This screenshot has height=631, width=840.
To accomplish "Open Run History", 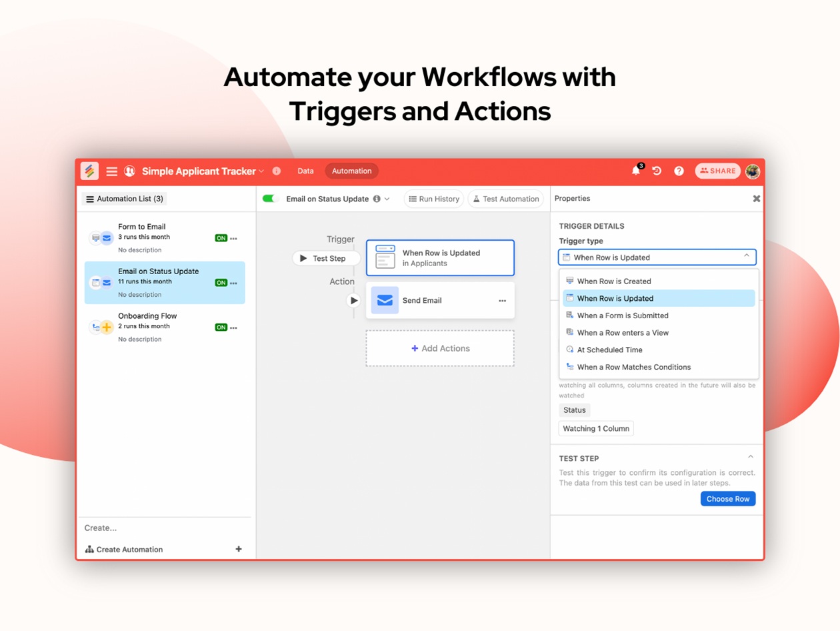I will pos(434,199).
